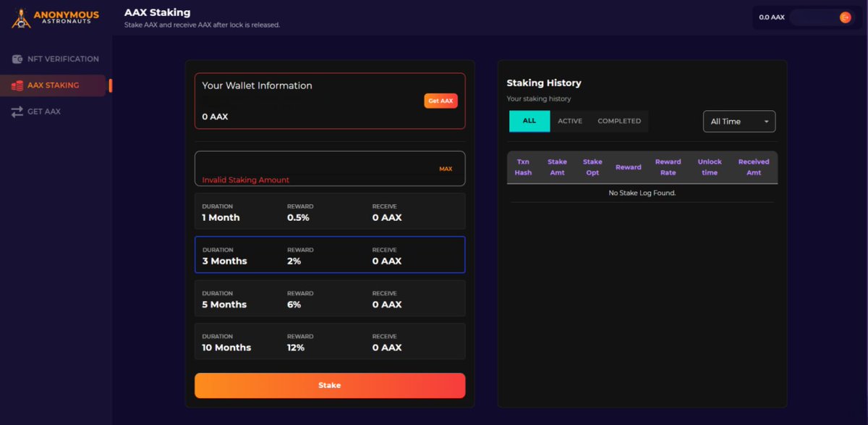Click the 2% reward value

(x=294, y=261)
